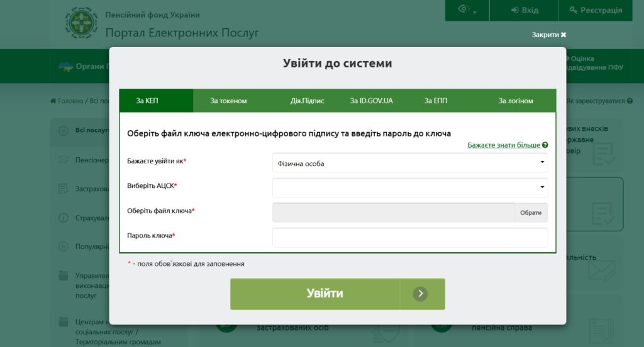Expand the Виберіть АЦСК dropdown
This screenshot has width=644, height=347.
[x=410, y=187]
